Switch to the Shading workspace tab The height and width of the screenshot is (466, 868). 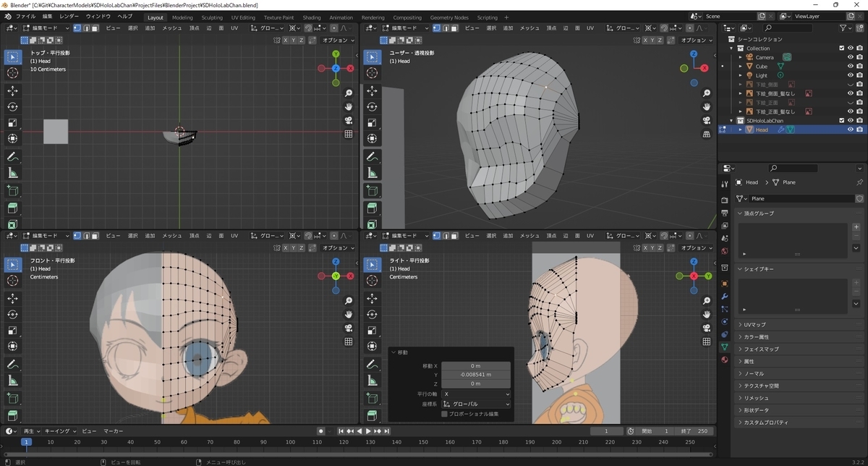(312, 17)
